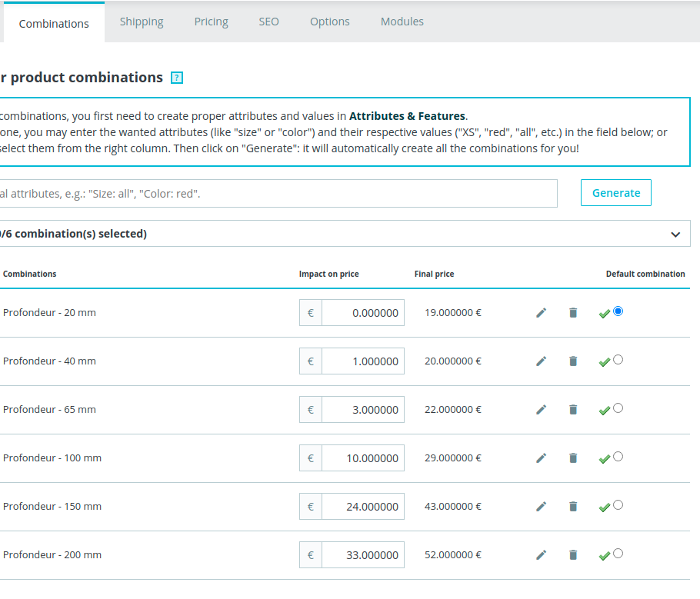The width and height of the screenshot is (700, 599).
Task: Click price impact field for Profondeur - 150 mm
Action: [x=362, y=507]
